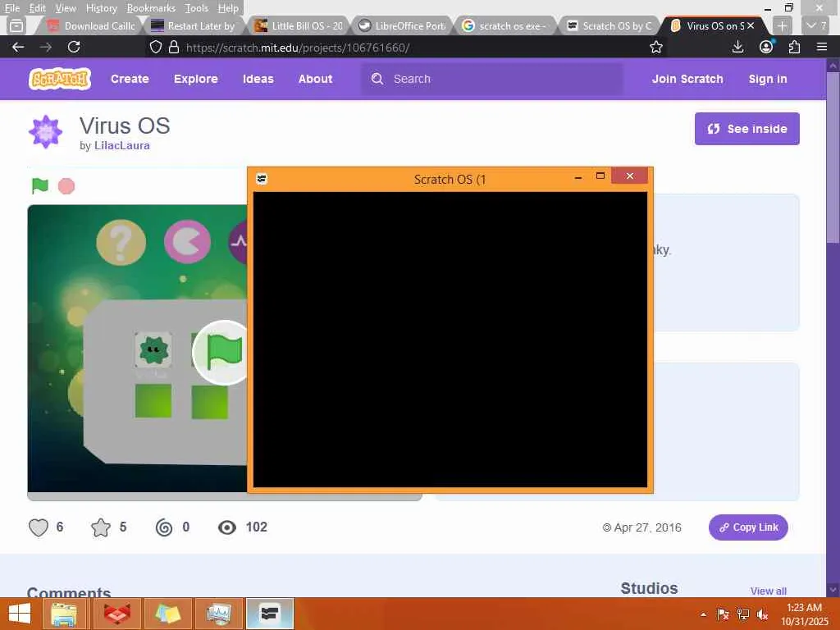Image resolution: width=840 pixels, height=630 pixels.
Task: Click the Scratch logo in site header
Action: click(59, 79)
